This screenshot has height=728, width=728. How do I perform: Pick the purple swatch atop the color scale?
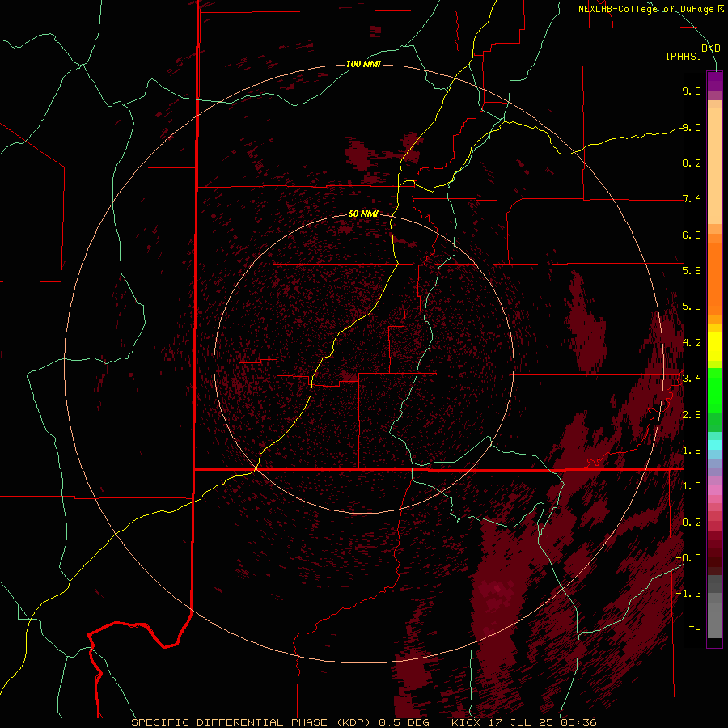[714, 81]
